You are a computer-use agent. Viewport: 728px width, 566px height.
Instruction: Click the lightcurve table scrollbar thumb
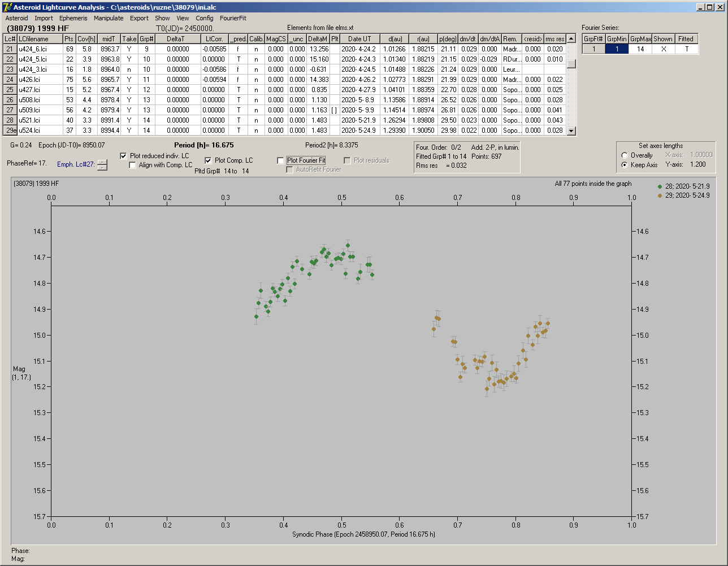coord(571,64)
